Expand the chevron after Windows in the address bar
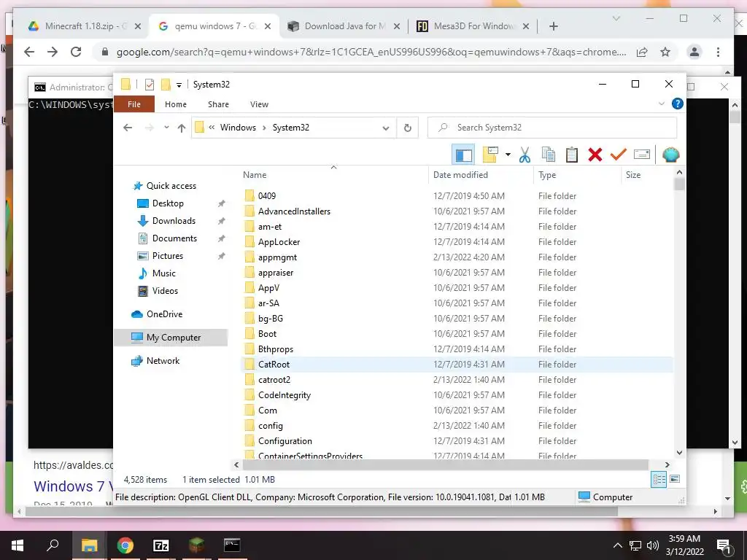 point(264,128)
